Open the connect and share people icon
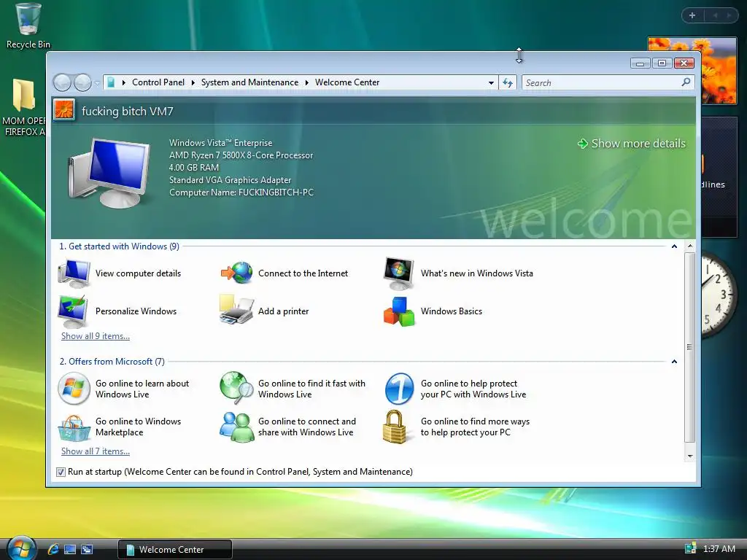747x560 pixels. [237, 427]
